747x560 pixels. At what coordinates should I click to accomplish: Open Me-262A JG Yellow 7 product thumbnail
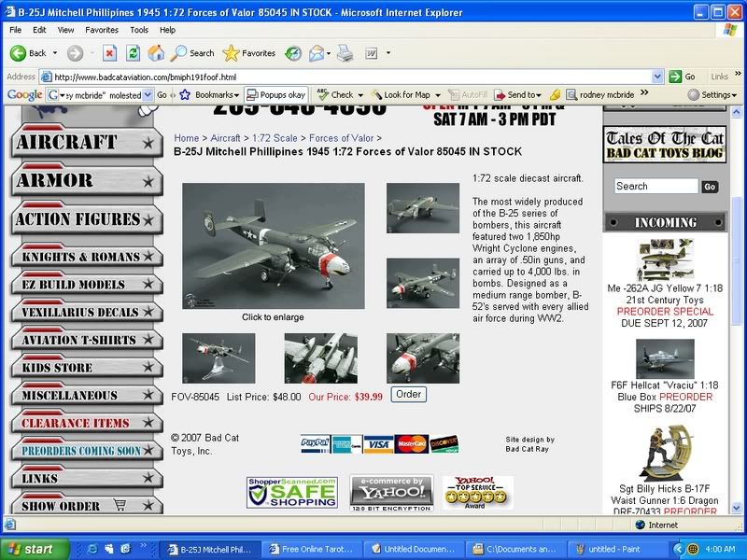tap(665, 259)
